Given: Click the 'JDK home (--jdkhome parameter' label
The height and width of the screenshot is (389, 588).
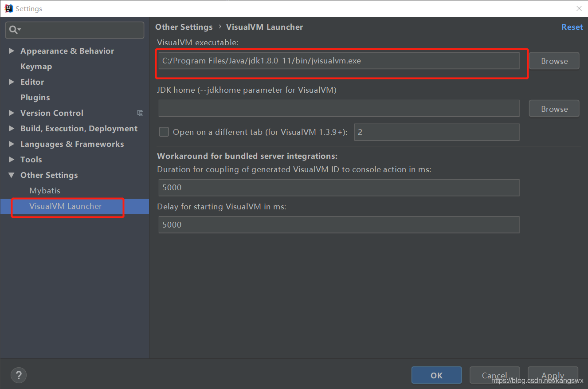Looking at the screenshot, I should click(247, 90).
